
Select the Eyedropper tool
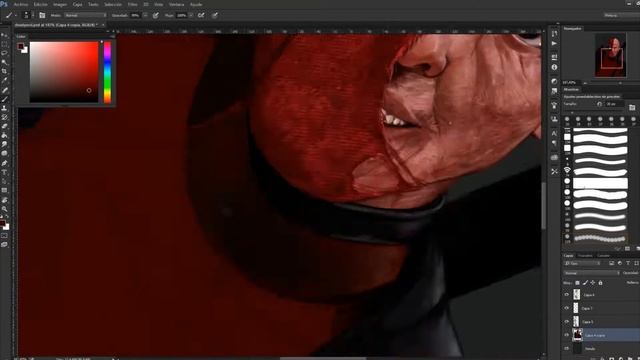click(x=4, y=80)
